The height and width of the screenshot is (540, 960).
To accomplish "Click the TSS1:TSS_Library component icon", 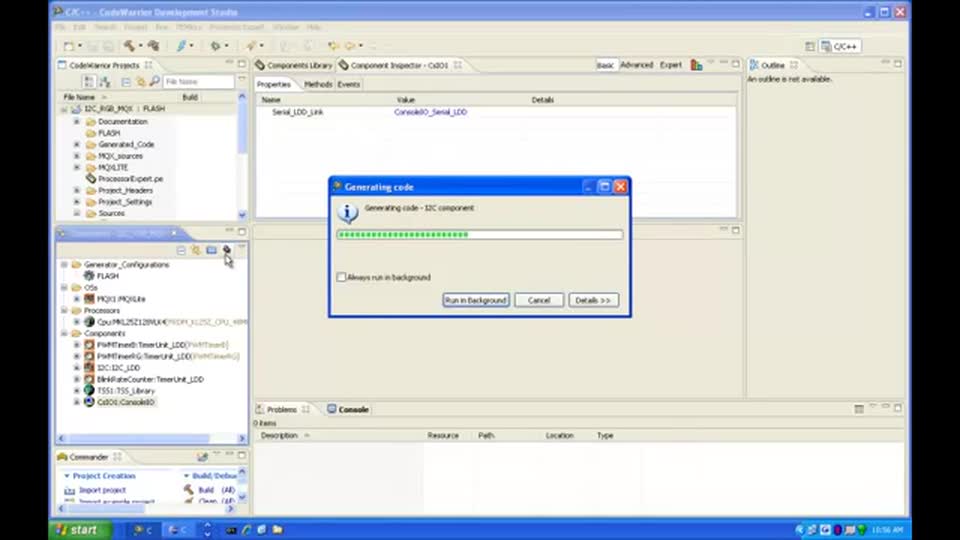I will click(89, 391).
